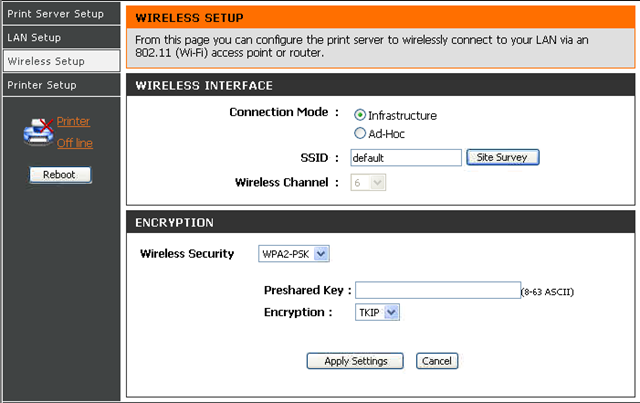Click the Site Survey button

[x=503, y=157]
